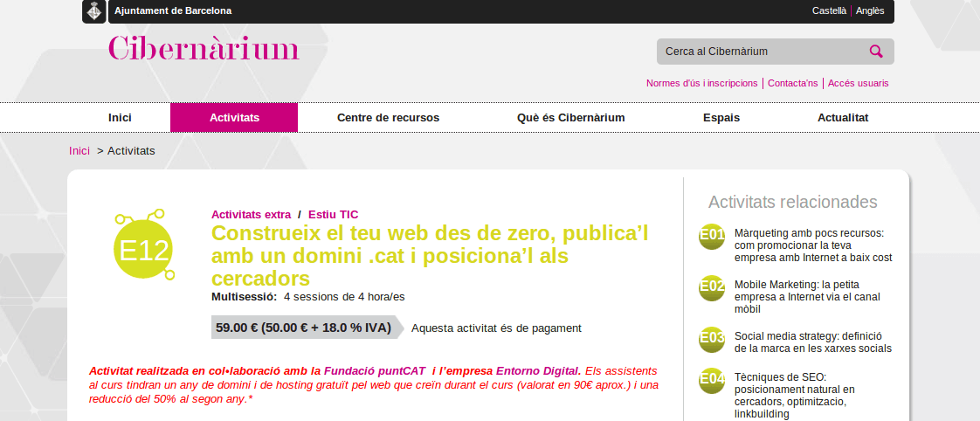Switch language to Castellà
Image resolution: width=980 pixels, height=421 pixels.
click(830, 10)
